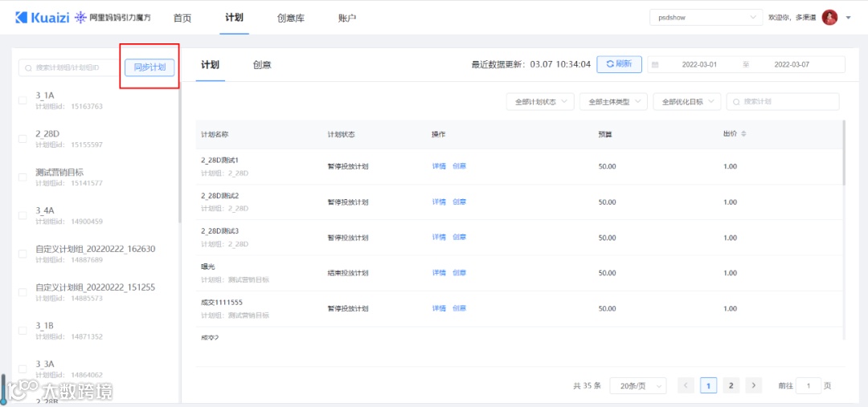Check the 2_28D plan group checkbox
The width and height of the screenshot is (868, 407).
click(23, 139)
